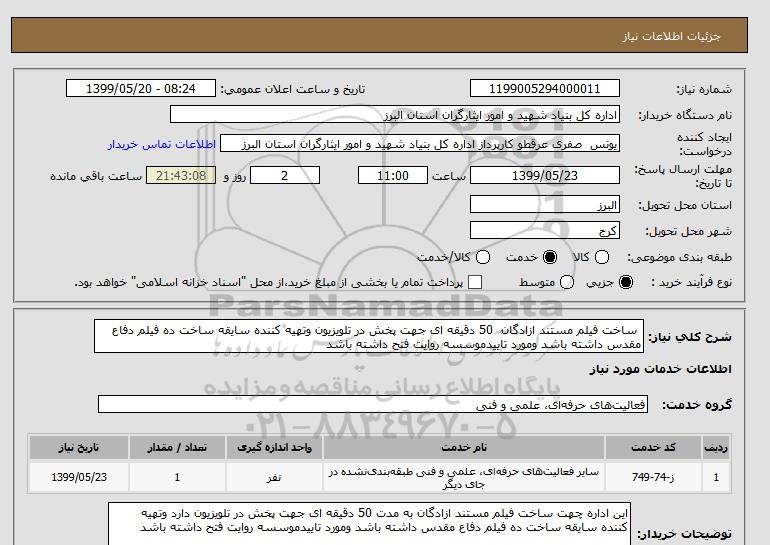Image resolution: width=770 pixels, height=545 pixels.
Task: Click the unit cell نفر
Action: 274,477
